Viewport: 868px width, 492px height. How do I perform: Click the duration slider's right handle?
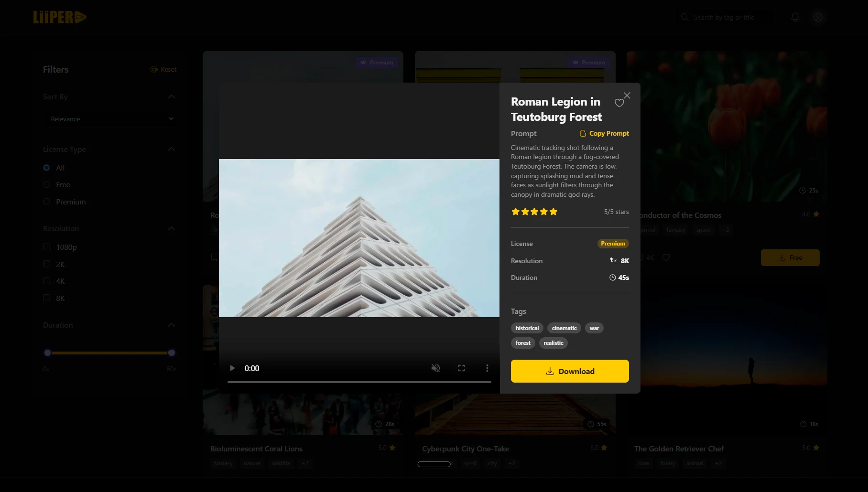172,353
